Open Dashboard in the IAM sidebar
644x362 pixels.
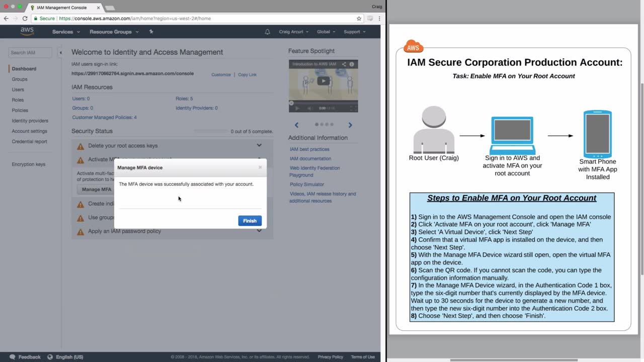[x=24, y=69]
